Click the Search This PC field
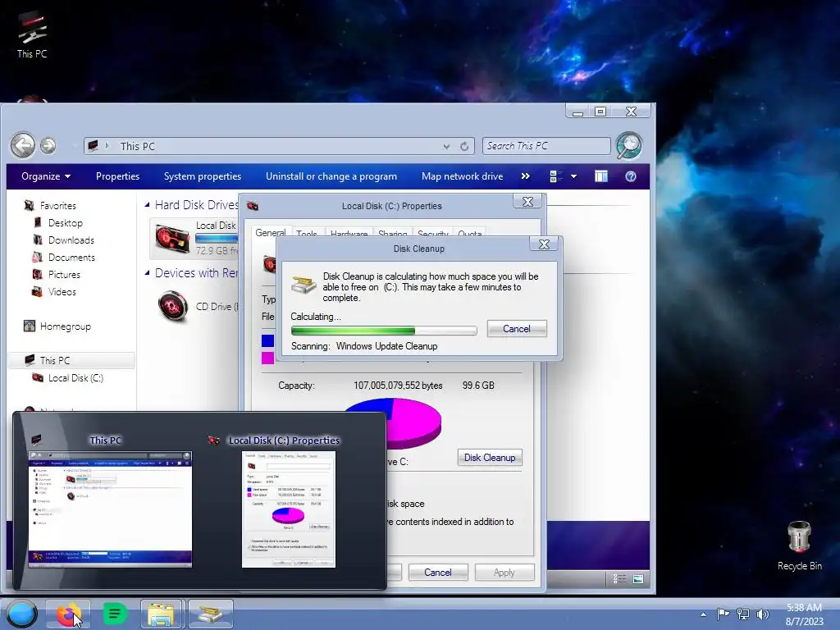 546,146
